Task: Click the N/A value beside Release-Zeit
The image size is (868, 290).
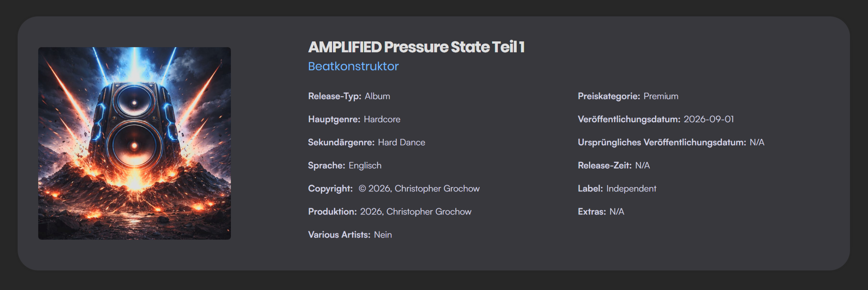Action: tap(642, 165)
